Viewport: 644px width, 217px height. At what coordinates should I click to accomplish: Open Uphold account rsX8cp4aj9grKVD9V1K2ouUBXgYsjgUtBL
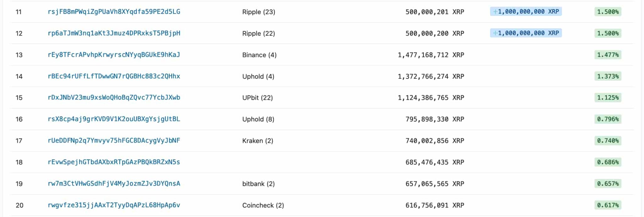(114, 119)
